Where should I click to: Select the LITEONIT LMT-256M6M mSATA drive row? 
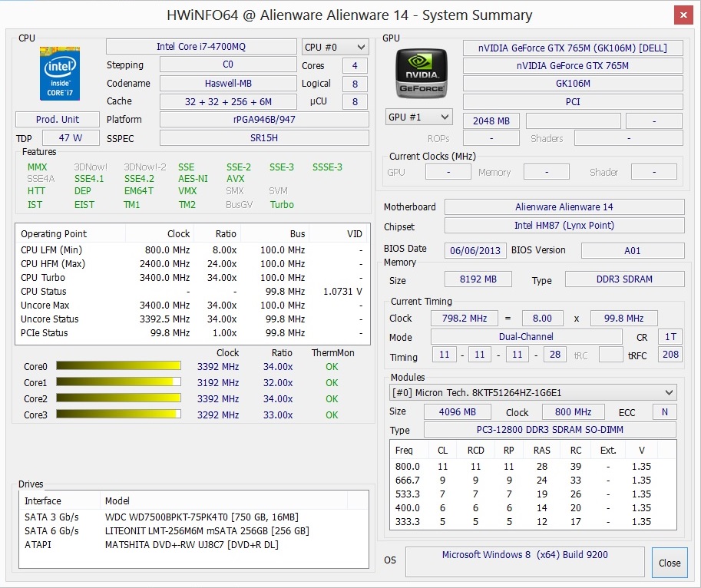[194, 530]
